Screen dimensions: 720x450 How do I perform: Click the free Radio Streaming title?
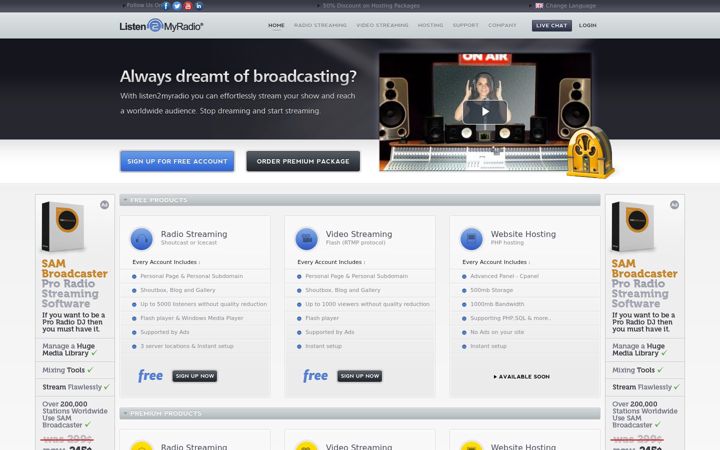[194, 234]
